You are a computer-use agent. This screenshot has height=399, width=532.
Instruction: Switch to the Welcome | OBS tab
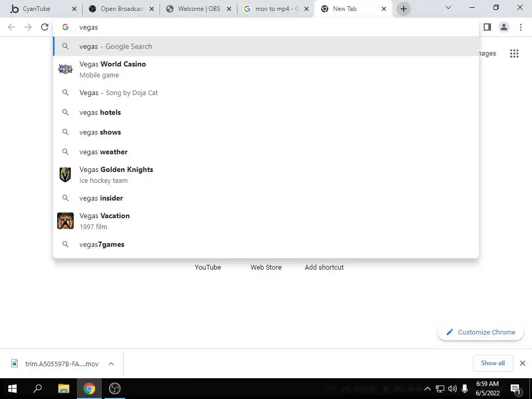tap(198, 9)
